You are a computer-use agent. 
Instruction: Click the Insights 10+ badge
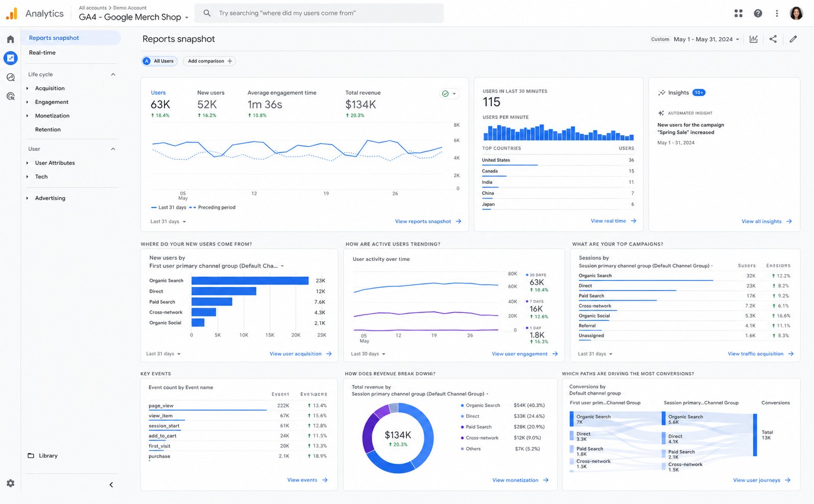pyautogui.click(x=699, y=92)
